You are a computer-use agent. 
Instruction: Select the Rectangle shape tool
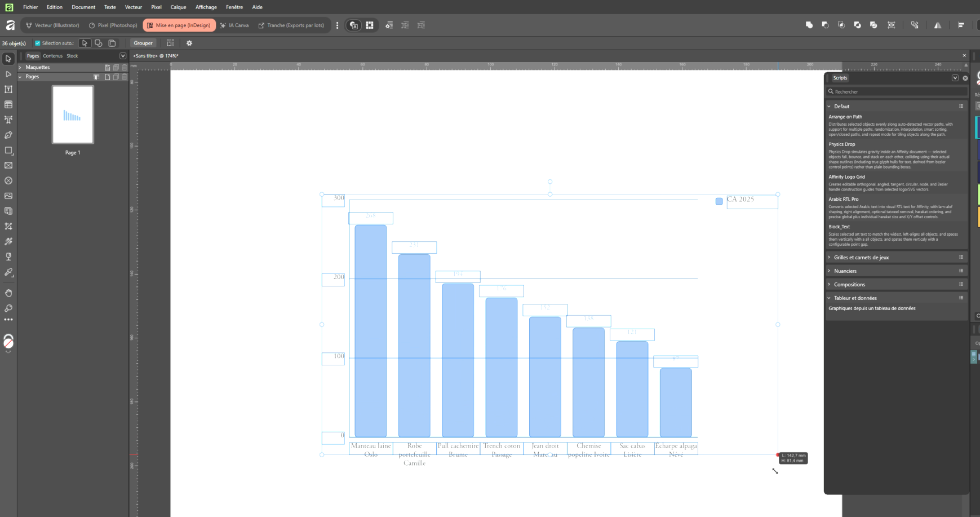coord(8,151)
